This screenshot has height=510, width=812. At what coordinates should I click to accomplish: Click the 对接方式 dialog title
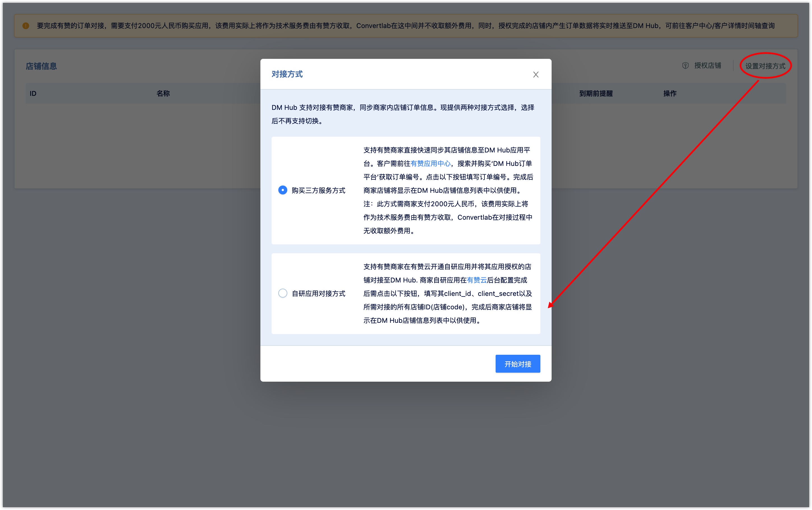[287, 74]
